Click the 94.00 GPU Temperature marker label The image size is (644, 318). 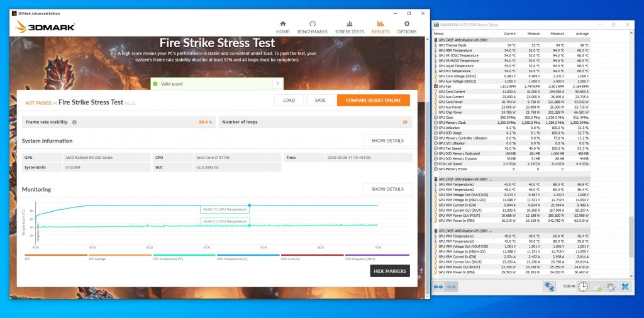tap(225, 209)
